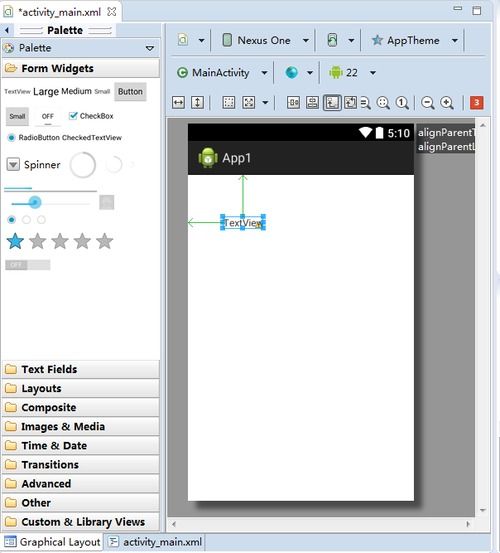Reset zoom to 100% magnifier icon
This screenshot has height=553, width=500.
[402, 103]
